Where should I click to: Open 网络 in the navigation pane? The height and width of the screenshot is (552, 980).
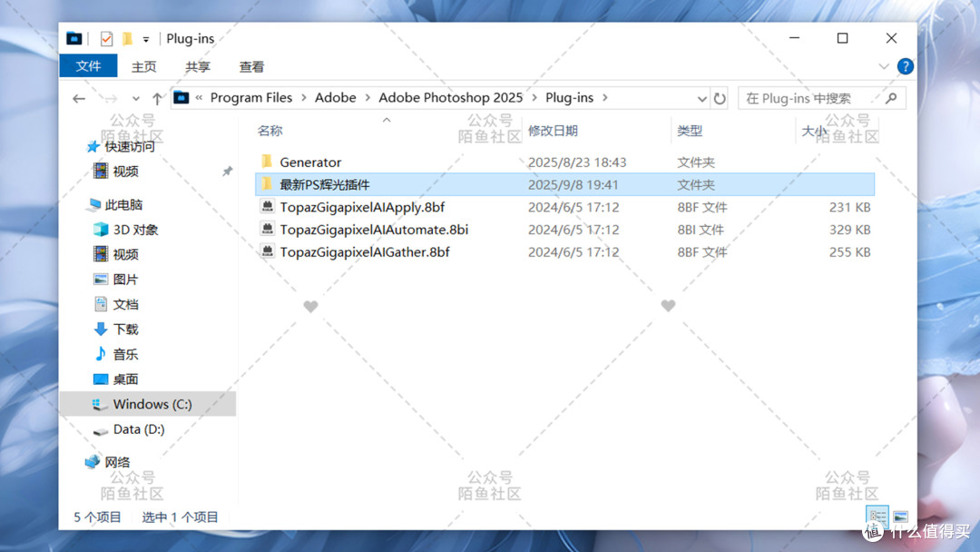pos(117,462)
